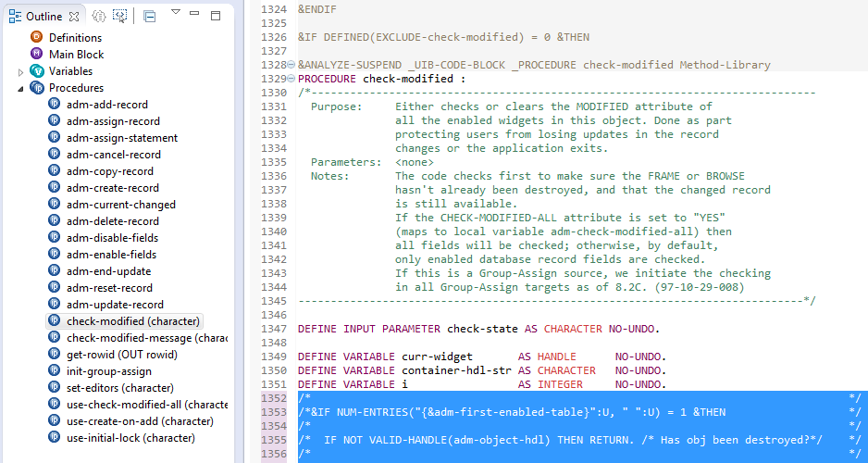The image size is (868, 463).
Task: Select set-editors (character) entry
Action: pos(120,388)
